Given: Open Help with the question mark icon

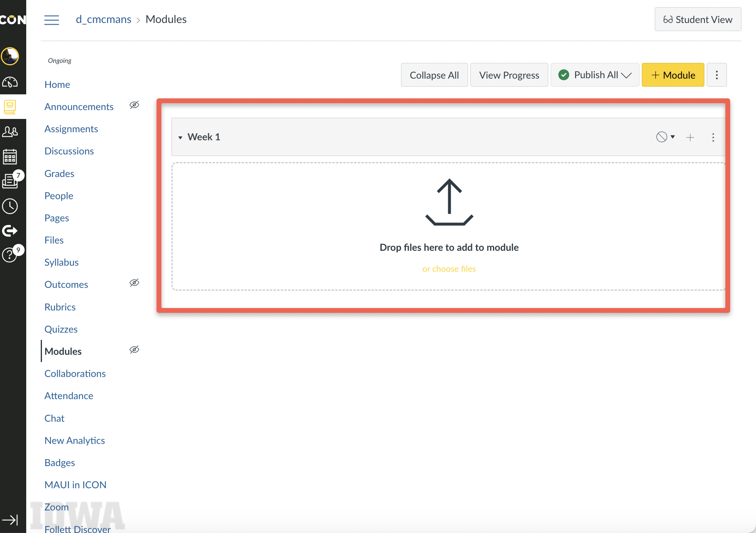Looking at the screenshot, I should pos(10,255).
